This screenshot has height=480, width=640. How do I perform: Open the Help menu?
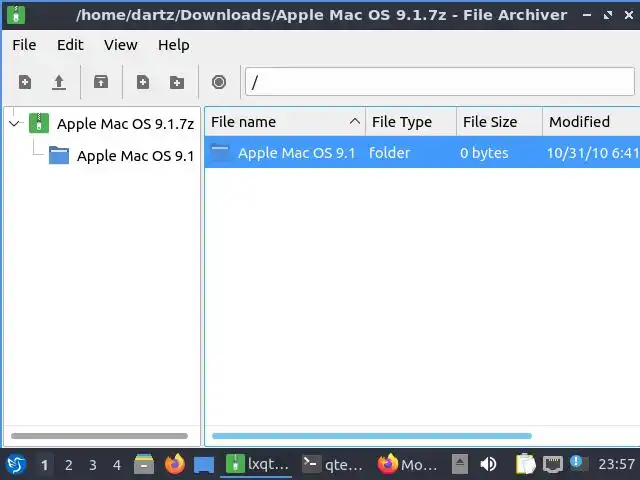[x=174, y=45]
